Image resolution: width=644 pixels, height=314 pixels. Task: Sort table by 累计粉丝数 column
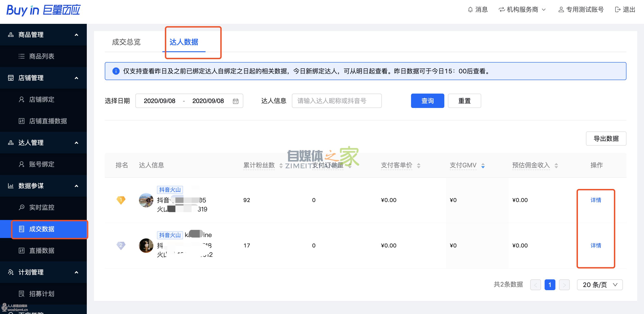point(281,166)
